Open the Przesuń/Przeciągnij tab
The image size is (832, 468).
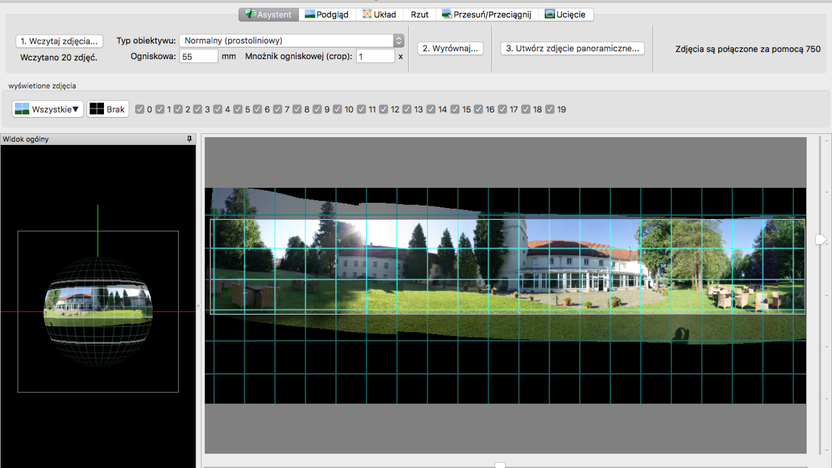(487, 14)
